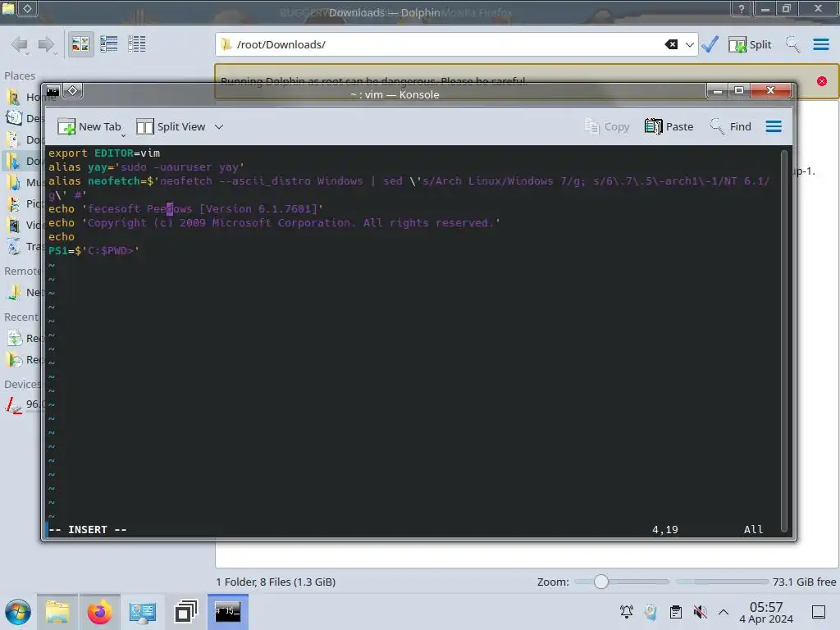The image size is (840, 630).
Task: Switch Dolphin to Compact view mode
Action: tap(109, 44)
